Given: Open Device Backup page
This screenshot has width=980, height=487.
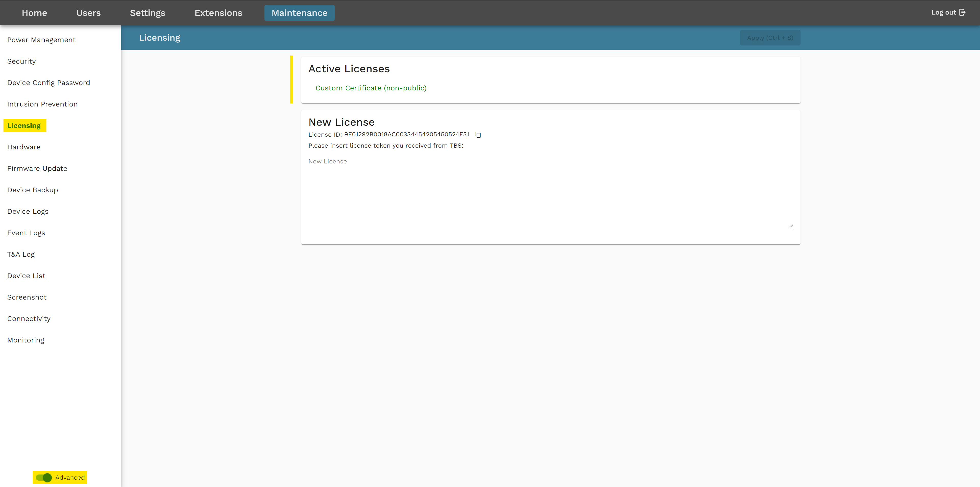Looking at the screenshot, I should 33,190.
